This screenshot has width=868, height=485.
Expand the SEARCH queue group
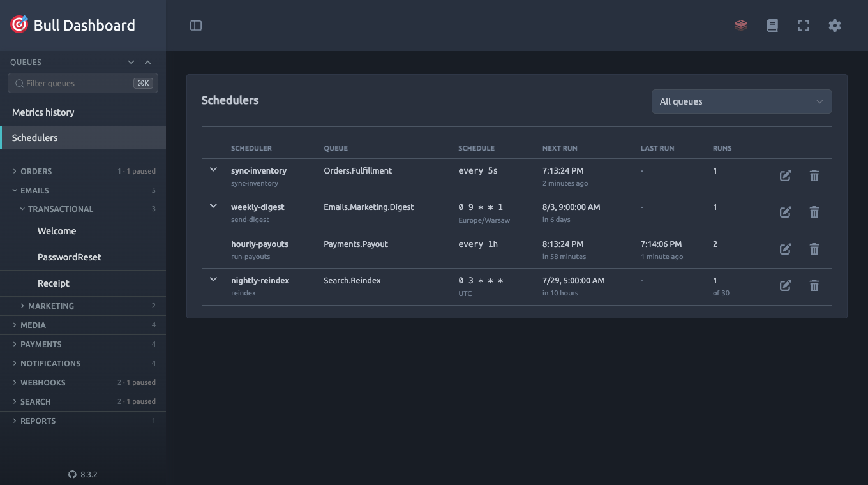coord(83,401)
